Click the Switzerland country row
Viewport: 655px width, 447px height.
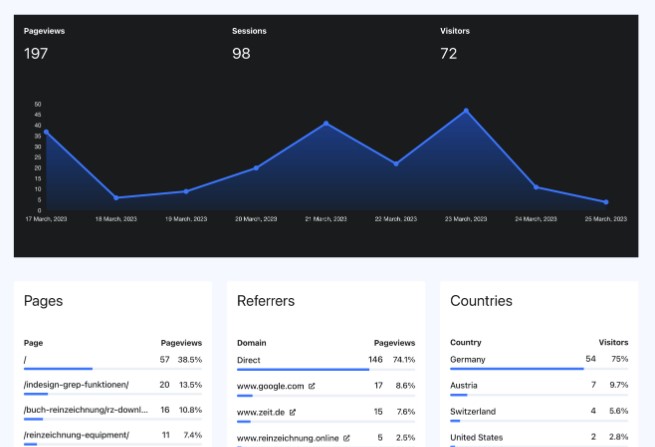point(473,411)
